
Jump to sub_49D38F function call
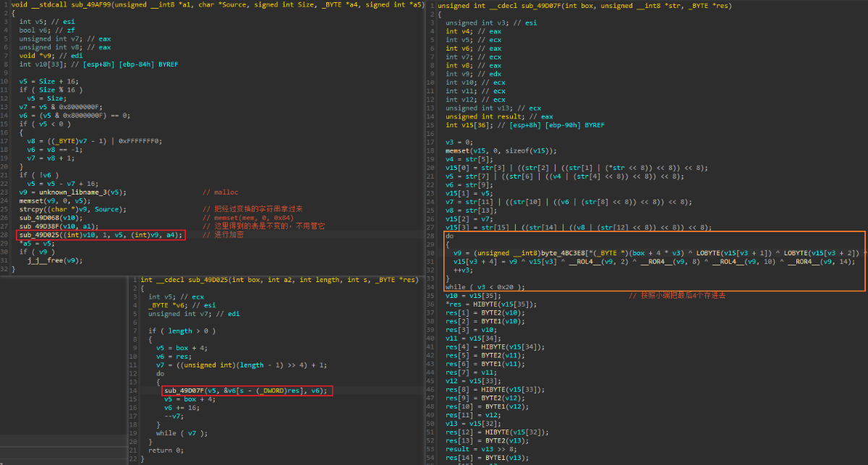[41, 226]
